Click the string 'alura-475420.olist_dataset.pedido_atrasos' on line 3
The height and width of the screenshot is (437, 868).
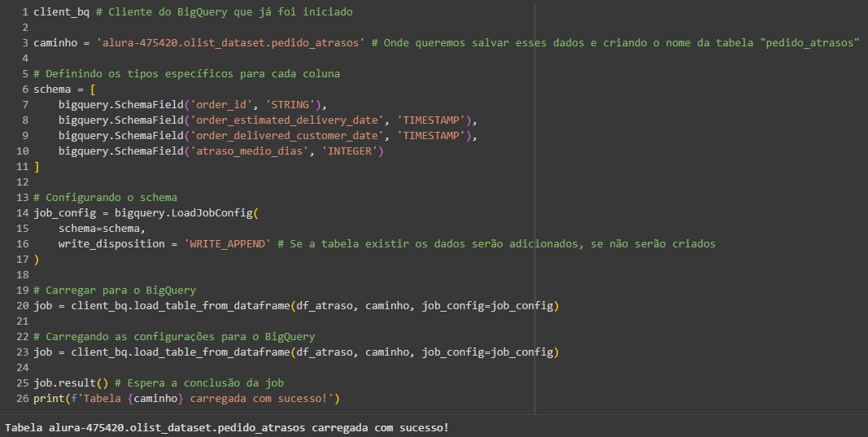click(230, 42)
